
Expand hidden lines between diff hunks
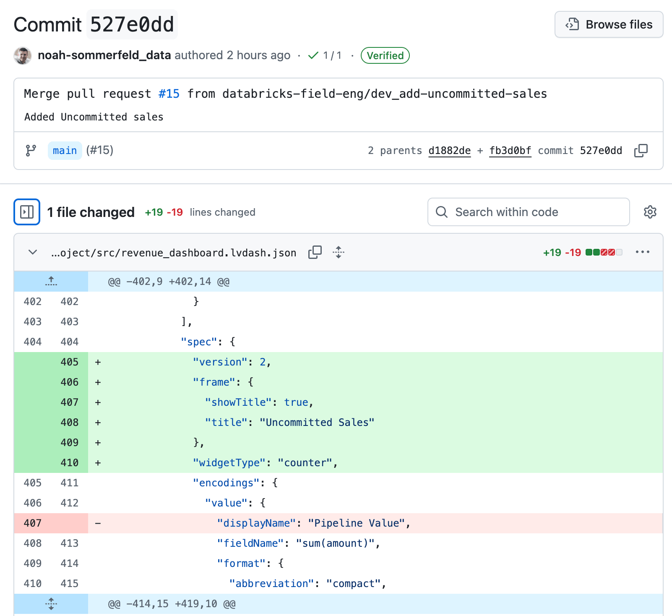click(51, 603)
